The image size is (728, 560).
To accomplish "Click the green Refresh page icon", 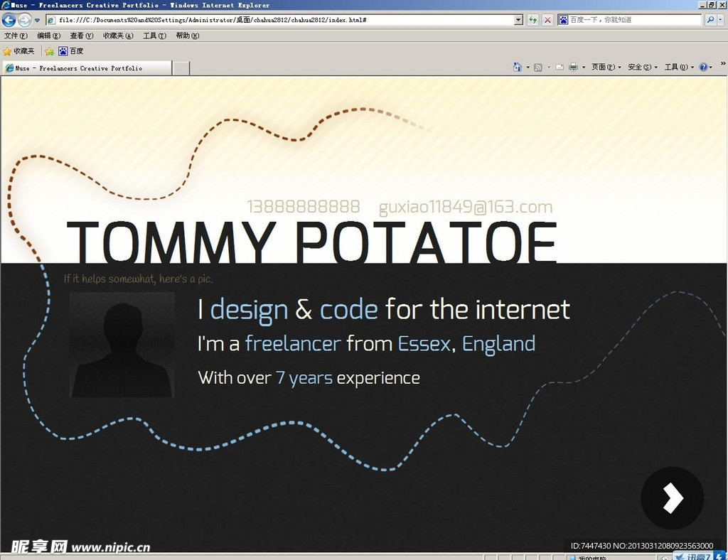I will pos(533,20).
